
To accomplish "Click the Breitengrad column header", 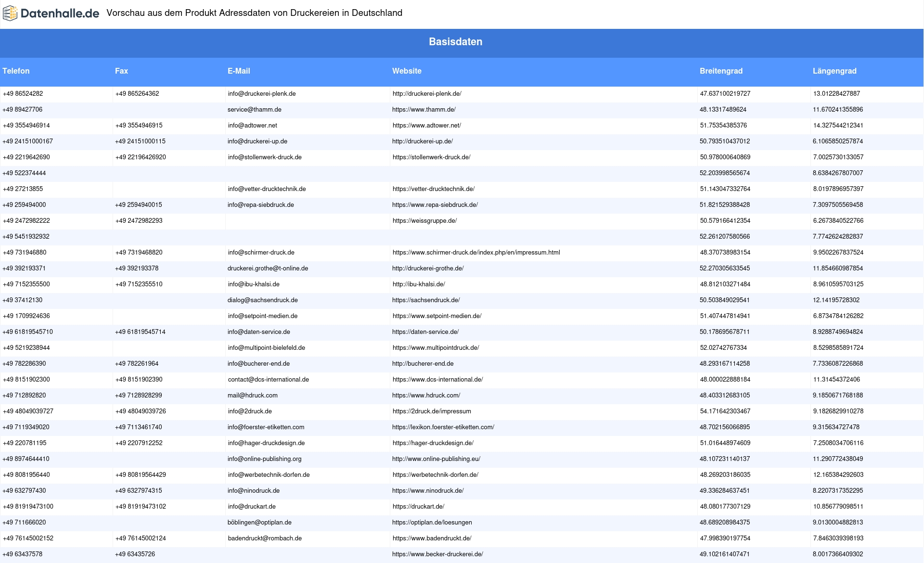I will coord(721,71).
